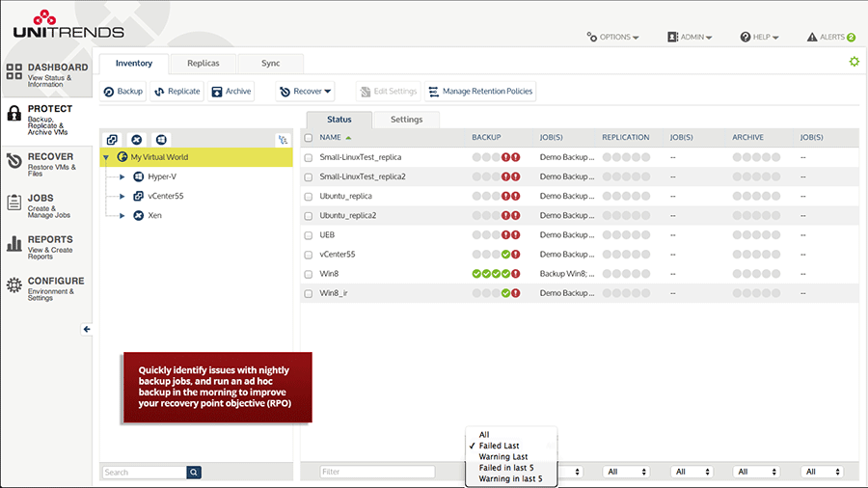Filter tree by Hyper-V Windows icon
Image resolution: width=868 pixels, height=488 pixels.
click(161, 140)
